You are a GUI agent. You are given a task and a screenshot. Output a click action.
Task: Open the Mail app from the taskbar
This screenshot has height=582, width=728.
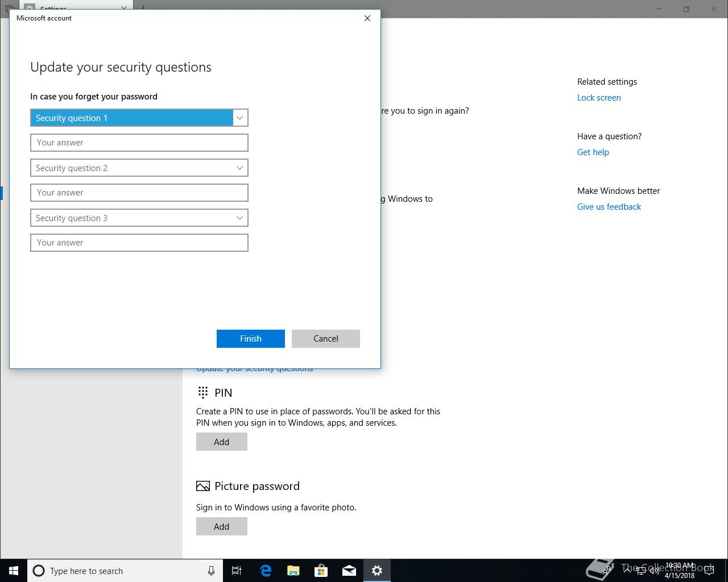[349, 571]
